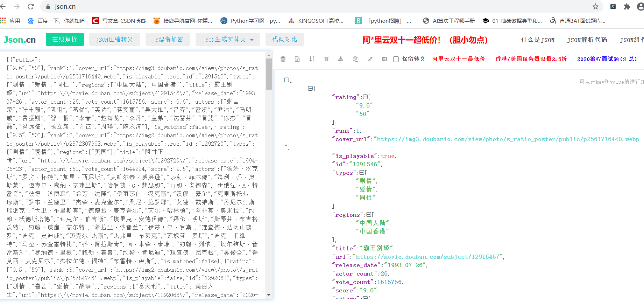Open the 代码对比 tab
This screenshot has width=644, height=305.
click(x=285, y=40)
